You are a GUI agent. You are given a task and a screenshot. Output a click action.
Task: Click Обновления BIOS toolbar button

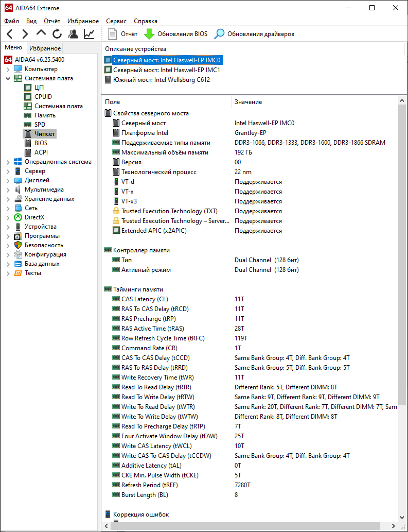[x=175, y=34]
